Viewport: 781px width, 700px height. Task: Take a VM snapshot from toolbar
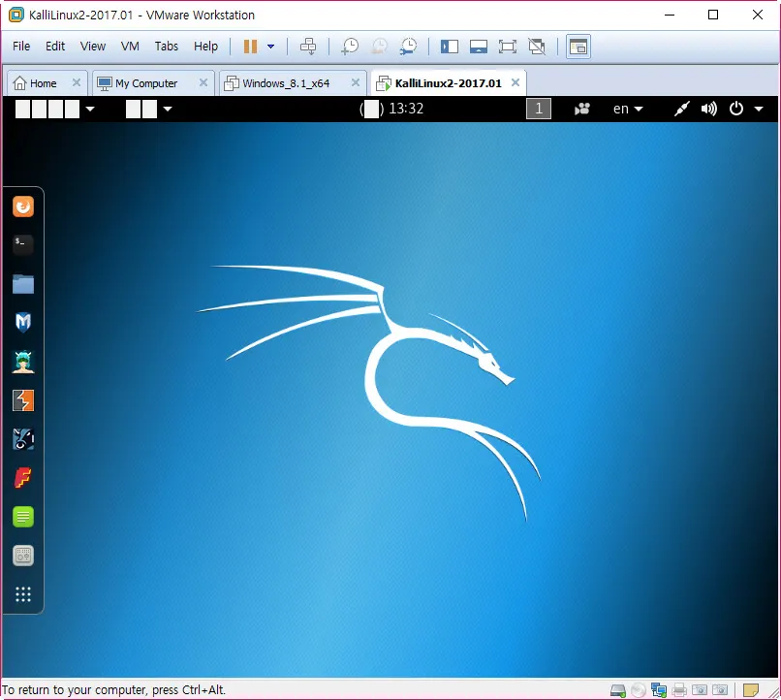pos(350,47)
